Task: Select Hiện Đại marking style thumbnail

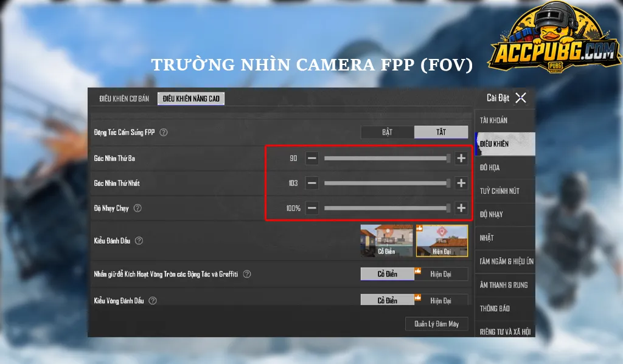Action: click(x=442, y=241)
